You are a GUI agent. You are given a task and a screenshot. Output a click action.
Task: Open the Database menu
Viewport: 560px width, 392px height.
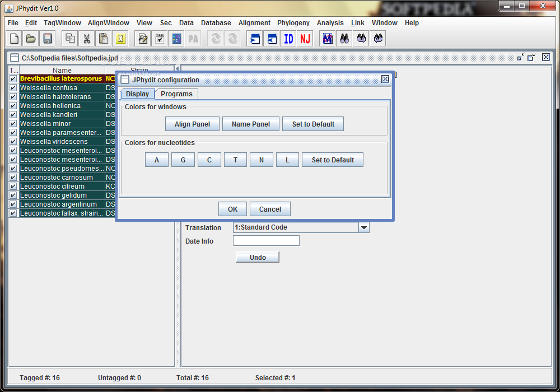tap(216, 23)
